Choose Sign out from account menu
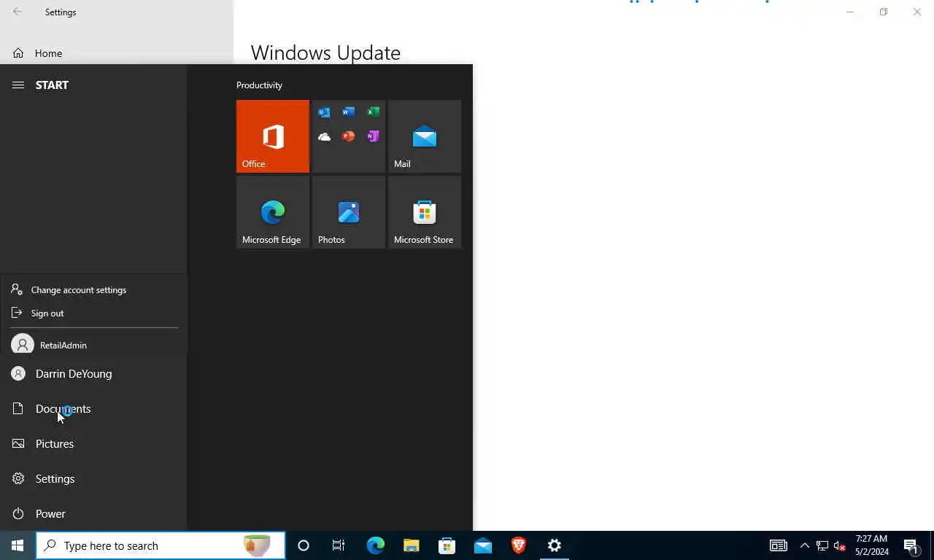This screenshot has width=934, height=560. tap(93, 313)
